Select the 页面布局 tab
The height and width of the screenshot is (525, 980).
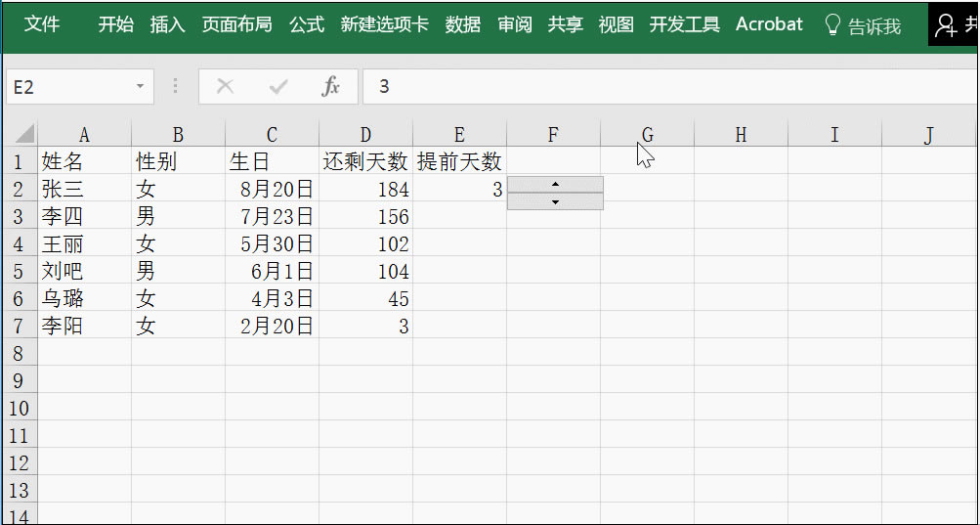pyautogui.click(x=236, y=24)
